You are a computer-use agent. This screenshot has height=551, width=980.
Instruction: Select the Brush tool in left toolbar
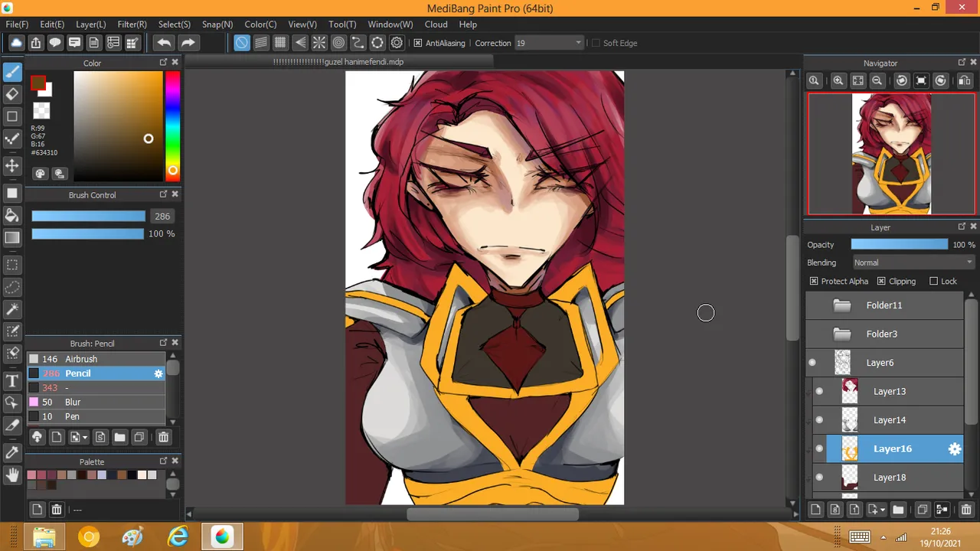[12, 72]
